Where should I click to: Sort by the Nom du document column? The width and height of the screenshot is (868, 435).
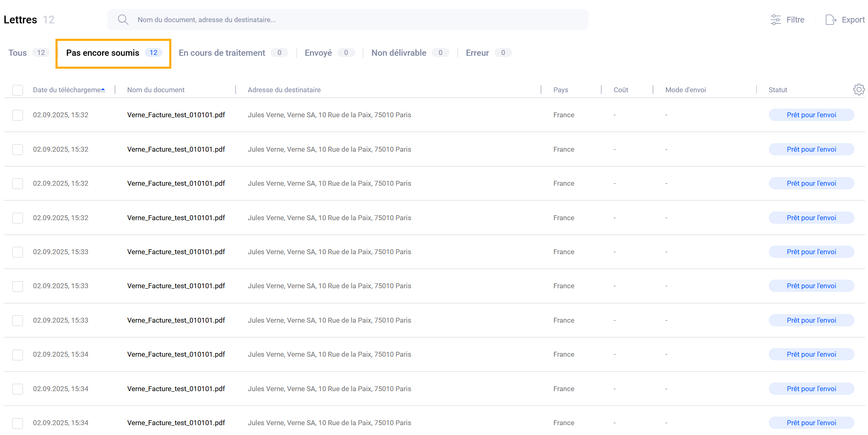point(156,90)
